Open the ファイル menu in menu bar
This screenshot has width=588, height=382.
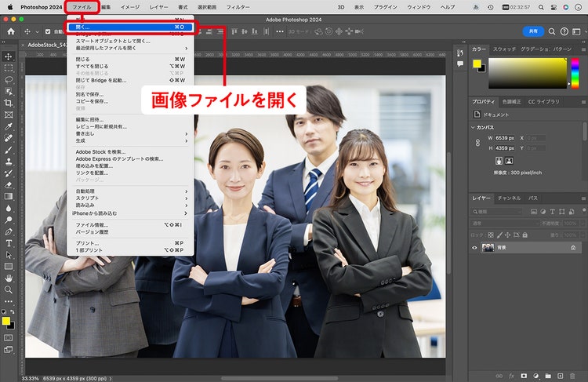tap(82, 7)
